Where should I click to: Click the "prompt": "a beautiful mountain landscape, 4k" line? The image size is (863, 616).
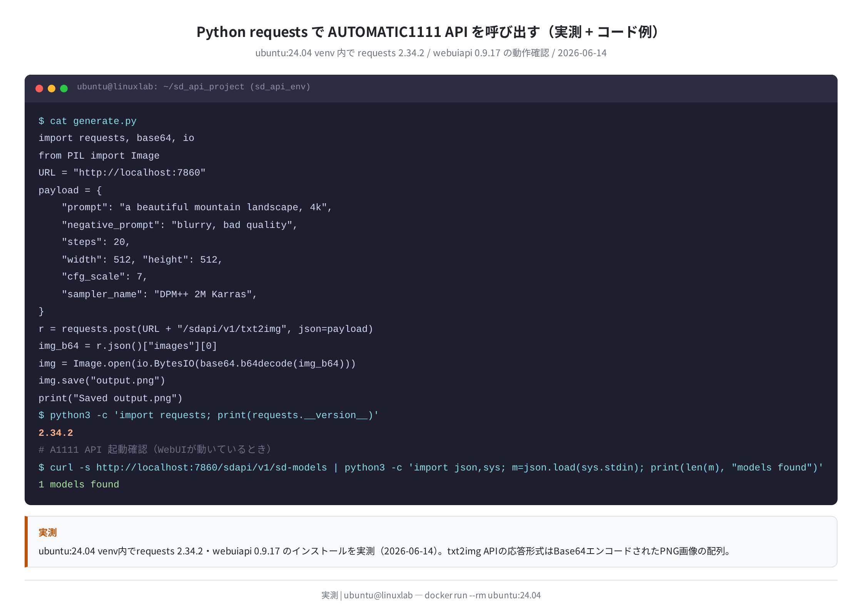[x=197, y=208]
